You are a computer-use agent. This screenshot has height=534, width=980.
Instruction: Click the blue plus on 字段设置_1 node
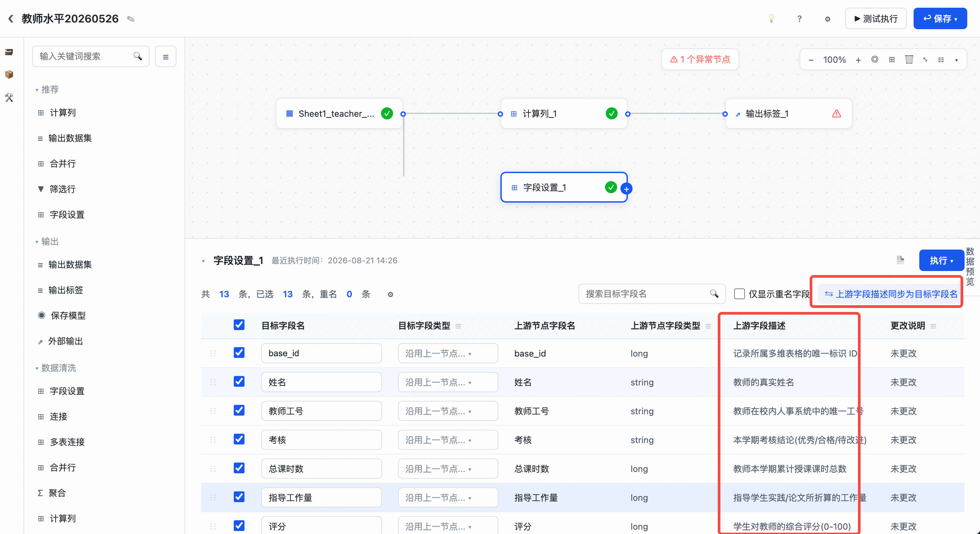(626, 189)
